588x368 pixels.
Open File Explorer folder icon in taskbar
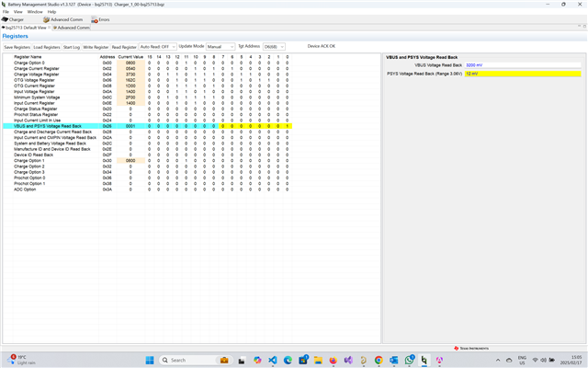pos(318,360)
